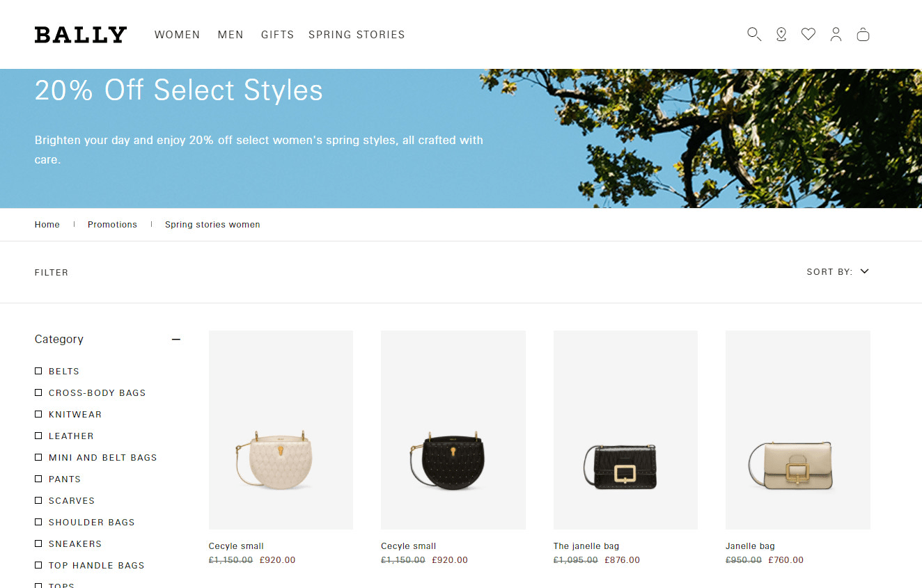Go to the Bally logo homepage
Screen dimensions: 922x588
point(81,35)
